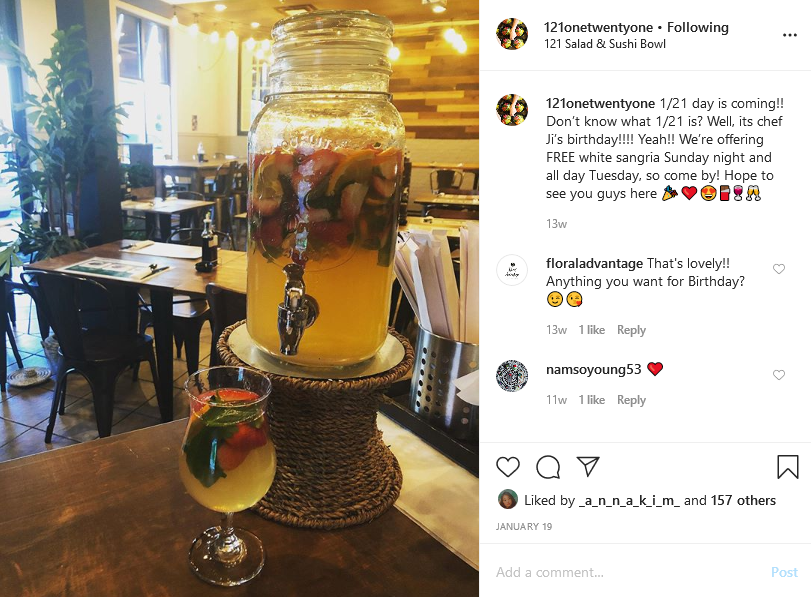Open floraladvantage's profile avatar
The width and height of the screenshot is (811, 597).
coord(512,270)
